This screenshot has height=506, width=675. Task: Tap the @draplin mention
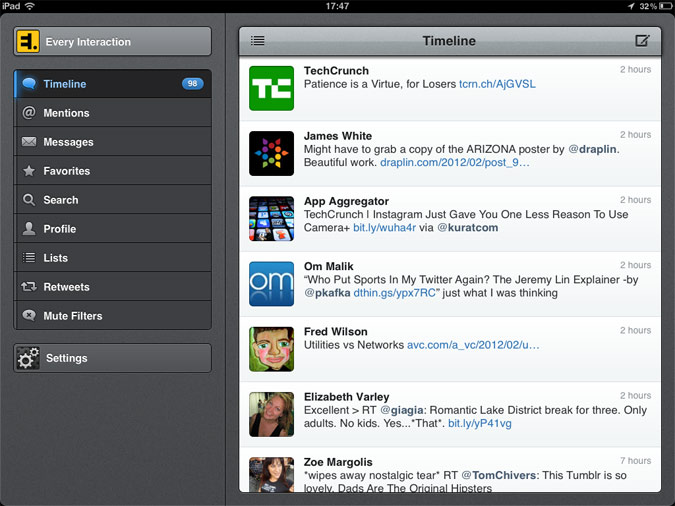click(593, 149)
